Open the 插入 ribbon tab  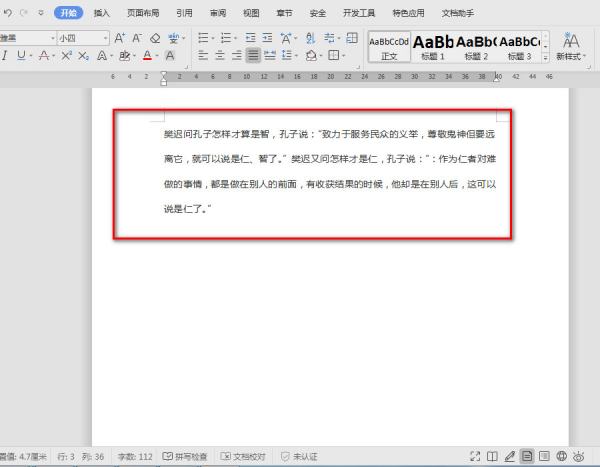click(x=101, y=13)
